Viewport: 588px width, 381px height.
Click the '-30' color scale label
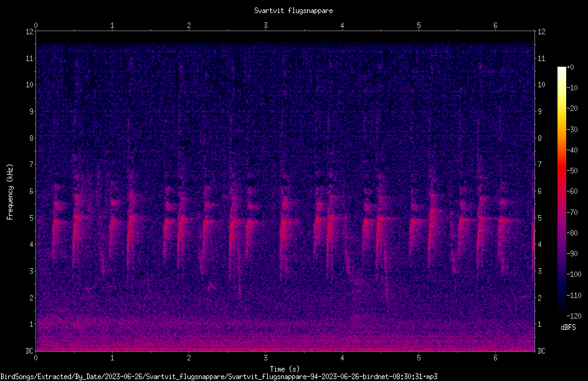pyautogui.click(x=572, y=130)
